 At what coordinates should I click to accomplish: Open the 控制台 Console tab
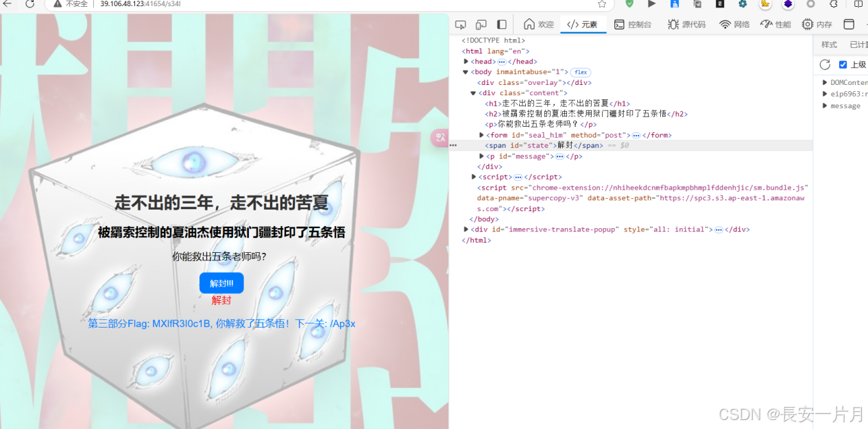[x=633, y=25]
